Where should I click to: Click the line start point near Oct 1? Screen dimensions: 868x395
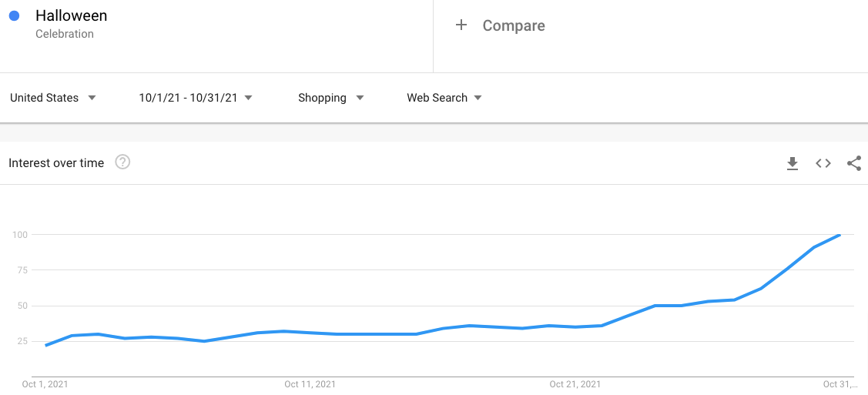(46, 345)
